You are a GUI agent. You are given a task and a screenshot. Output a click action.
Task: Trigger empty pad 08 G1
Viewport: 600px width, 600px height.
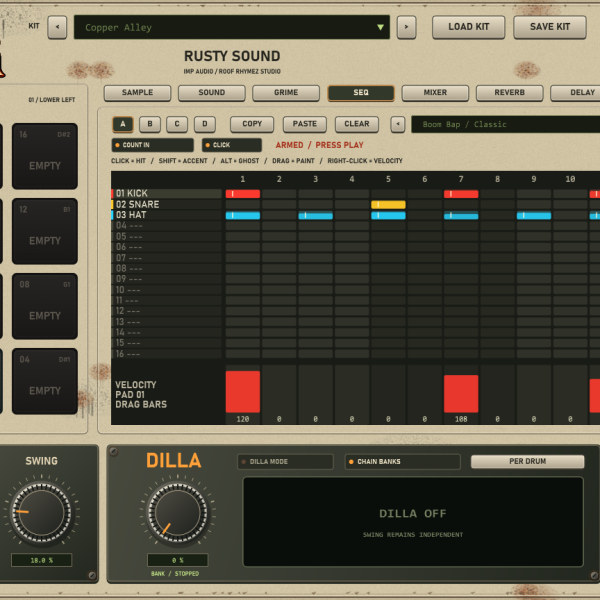click(x=45, y=306)
